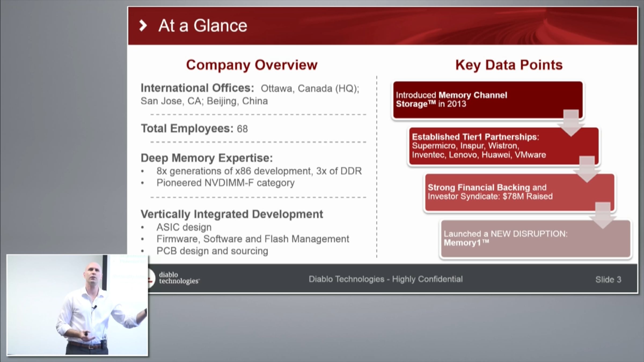Select the "Company Overview" heading
The height and width of the screenshot is (362, 644).
(x=252, y=65)
